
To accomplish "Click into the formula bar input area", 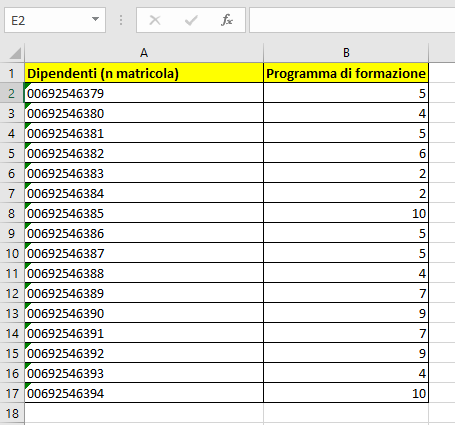I will coord(352,20).
